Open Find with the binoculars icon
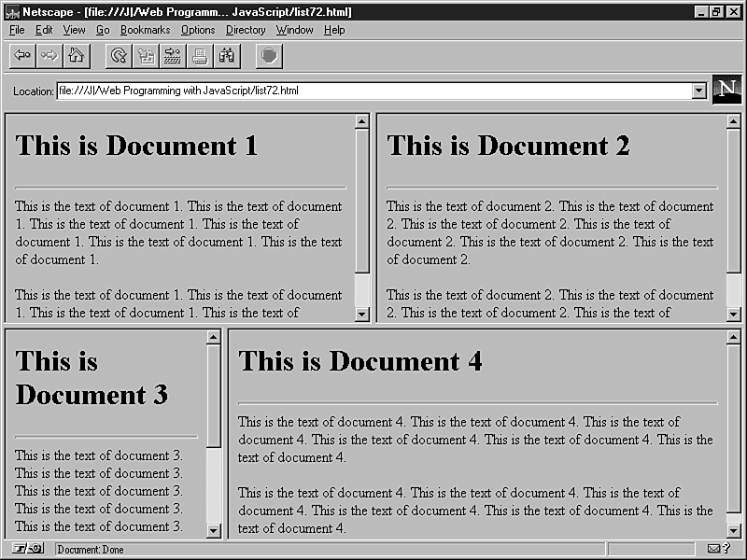Image resolution: width=747 pixels, height=560 pixels. (226, 56)
